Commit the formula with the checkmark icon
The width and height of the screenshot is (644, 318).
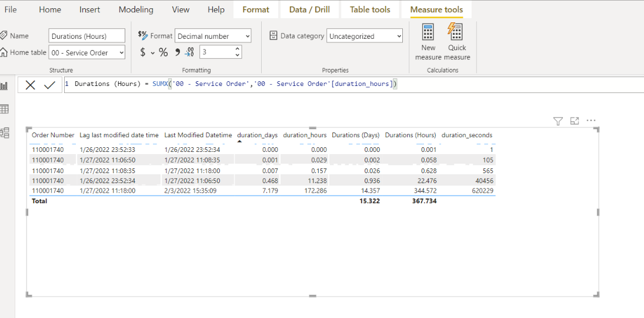pyautogui.click(x=49, y=85)
